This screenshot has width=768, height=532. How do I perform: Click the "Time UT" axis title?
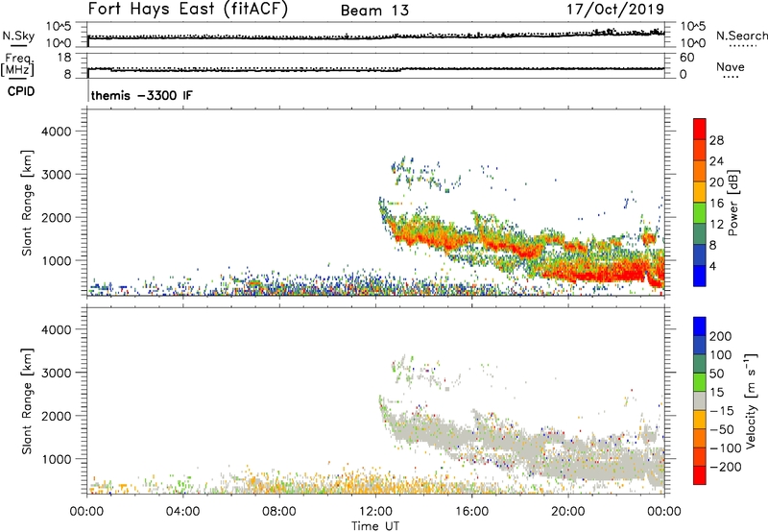[x=375, y=526]
